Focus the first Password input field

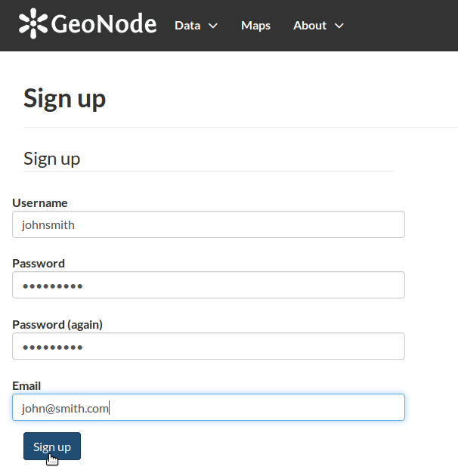[209, 285]
